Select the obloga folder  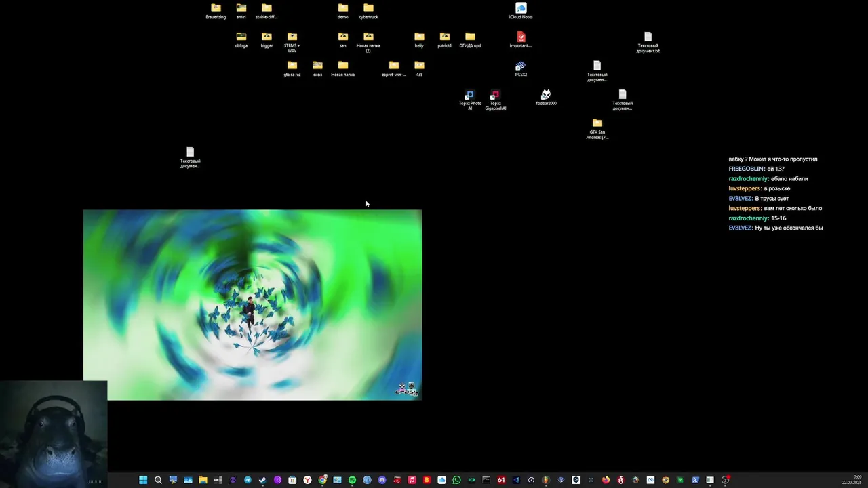pos(241,40)
